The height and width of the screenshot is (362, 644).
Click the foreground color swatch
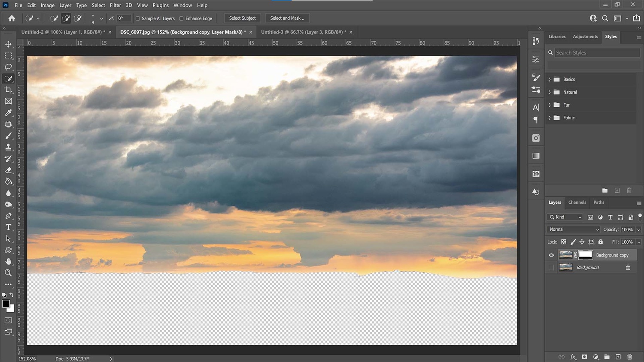pyautogui.click(x=6, y=304)
